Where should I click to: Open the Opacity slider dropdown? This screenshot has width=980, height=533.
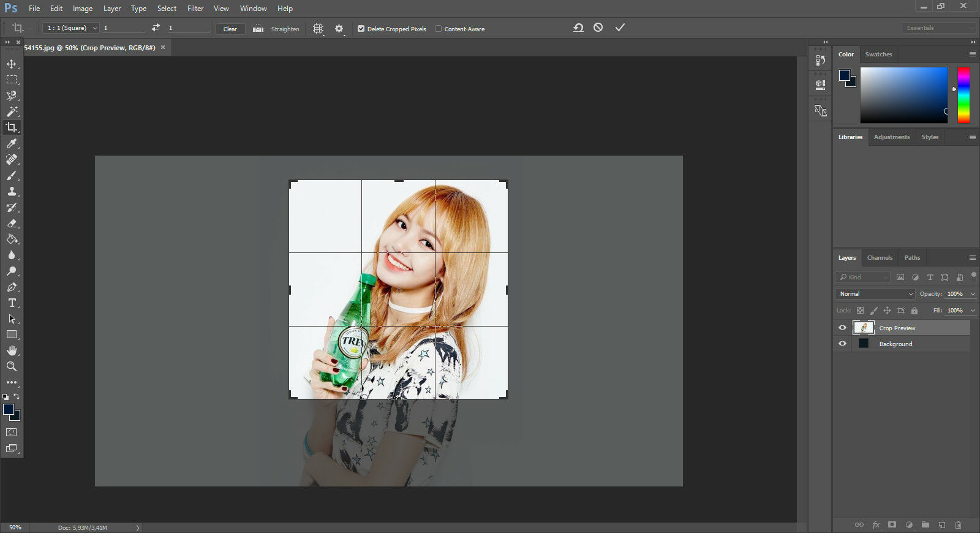tap(973, 294)
